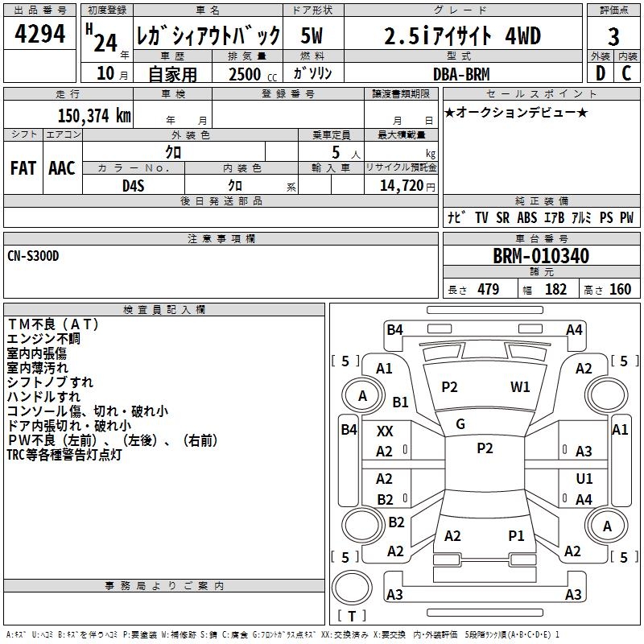The image size is (644, 644).
Task: Click the P1 mark on the tailgate
Action: click(x=516, y=535)
